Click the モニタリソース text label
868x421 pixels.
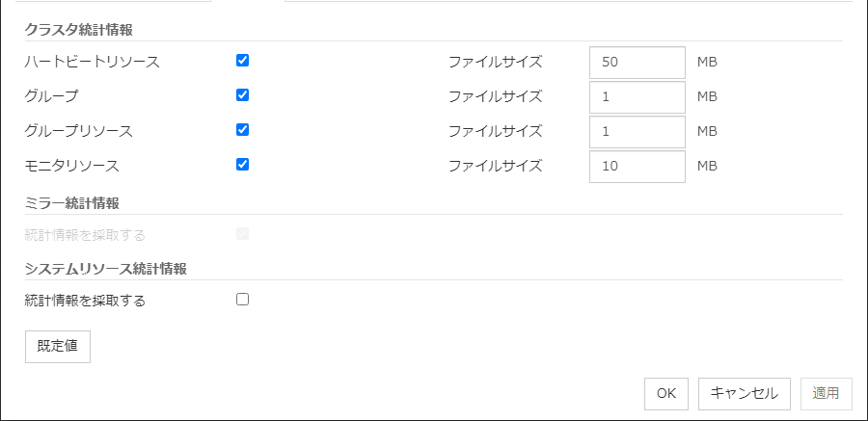(72, 166)
